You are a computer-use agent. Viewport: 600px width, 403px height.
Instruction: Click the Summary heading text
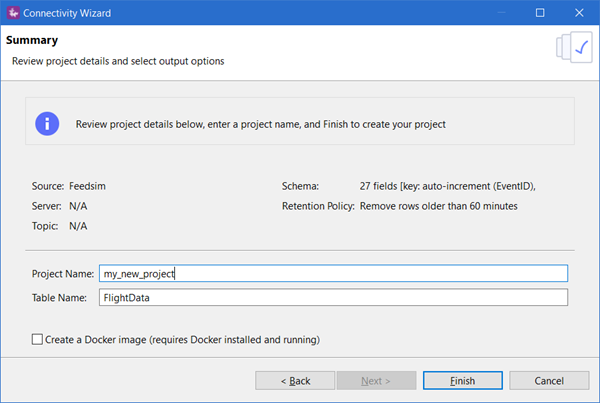32,41
